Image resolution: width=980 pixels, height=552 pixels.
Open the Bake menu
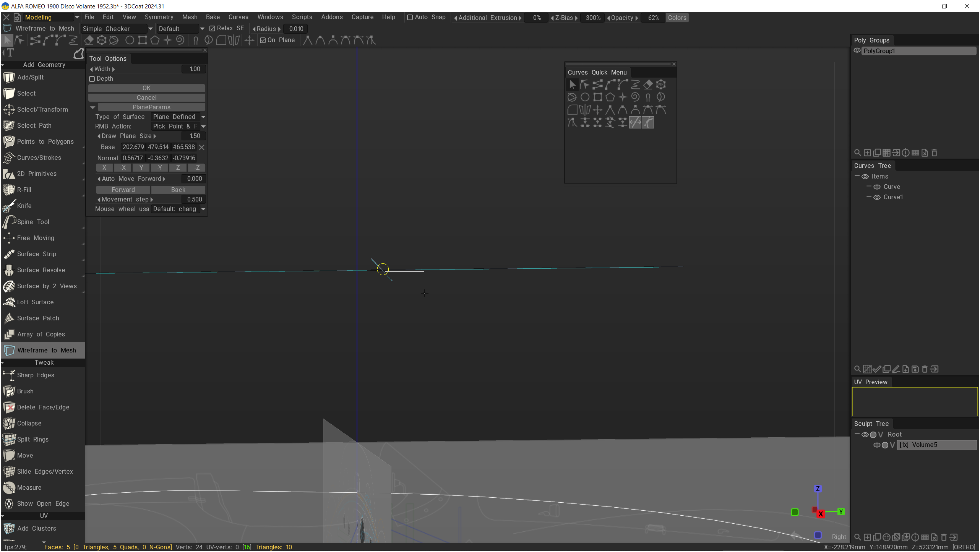[x=213, y=17]
